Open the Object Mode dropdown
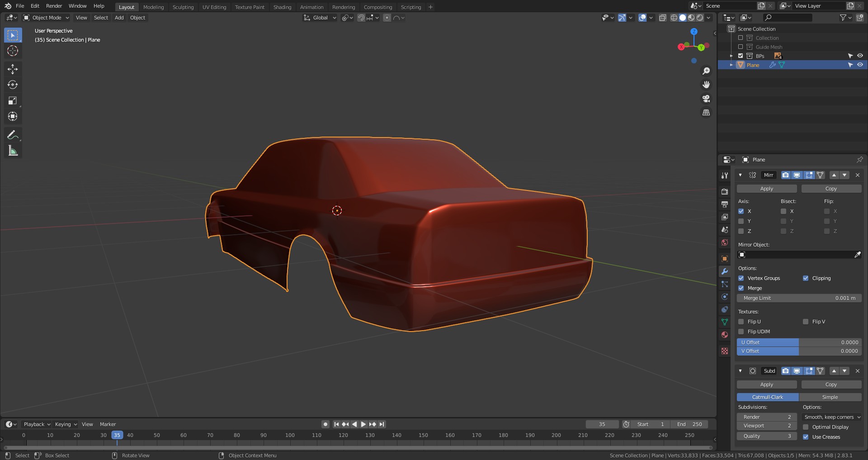This screenshot has width=868, height=460. (x=47, y=18)
